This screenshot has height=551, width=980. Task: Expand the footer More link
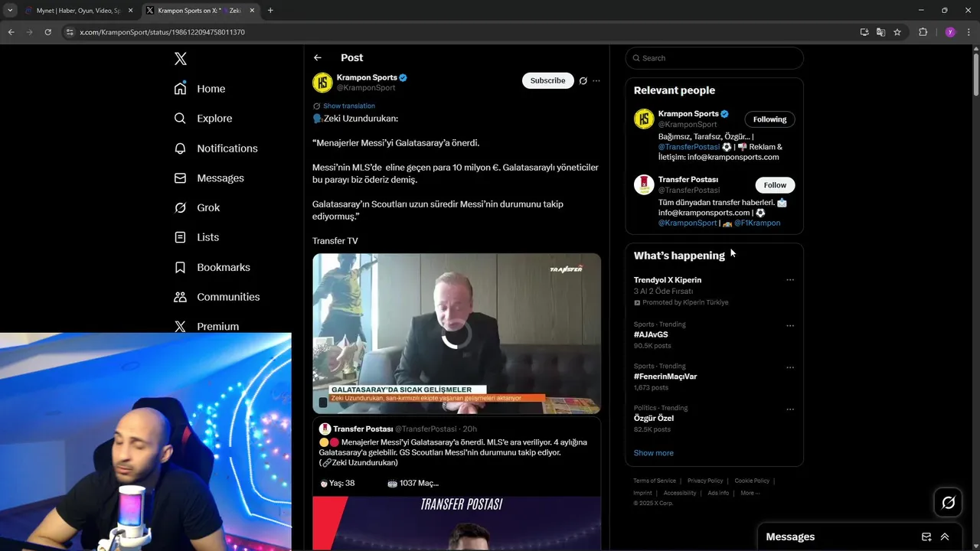750,493
